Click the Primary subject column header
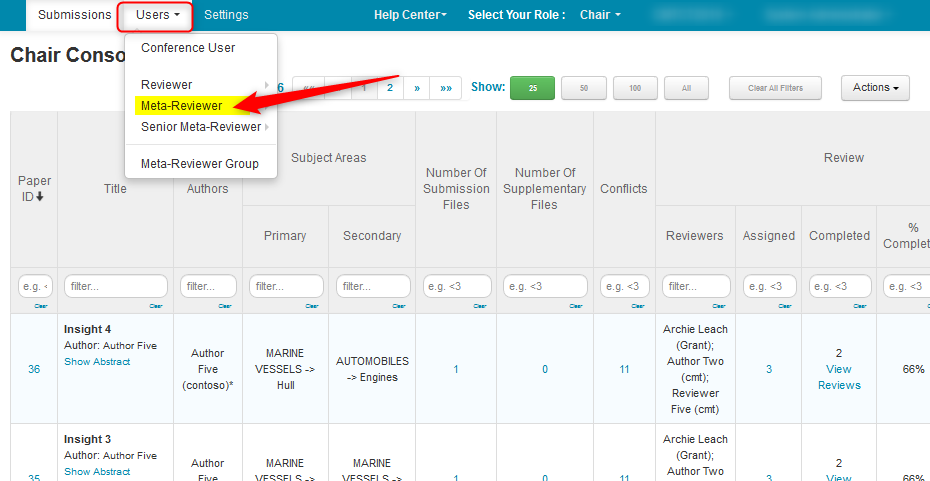The width and height of the screenshot is (930, 481). coord(285,235)
